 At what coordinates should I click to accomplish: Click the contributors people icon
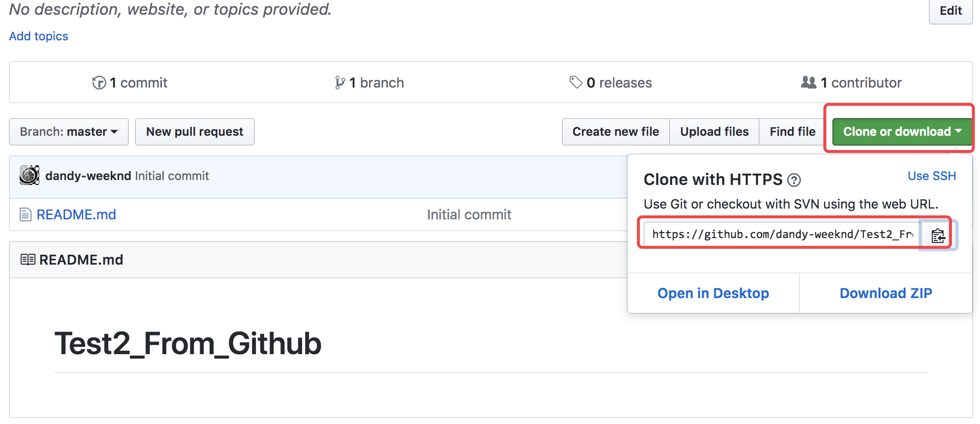[808, 82]
